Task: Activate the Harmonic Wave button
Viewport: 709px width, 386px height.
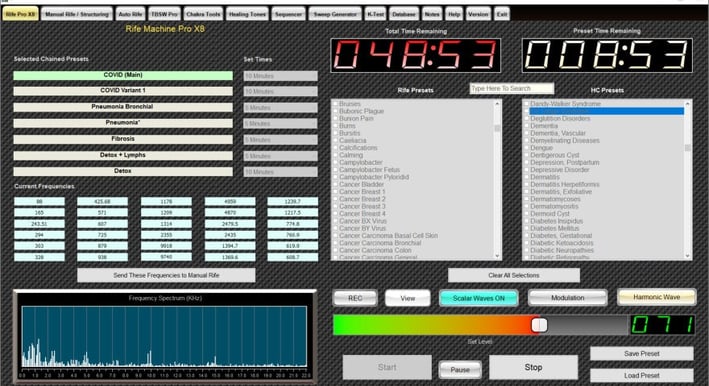Action: [x=657, y=297]
